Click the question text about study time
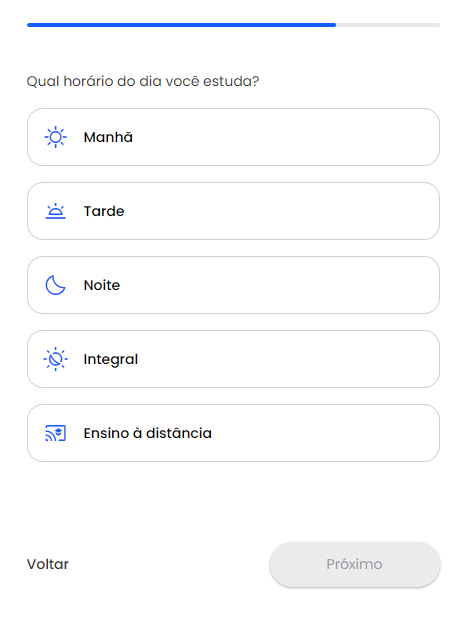The height and width of the screenshot is (617, 462). (x=143, y=81)
